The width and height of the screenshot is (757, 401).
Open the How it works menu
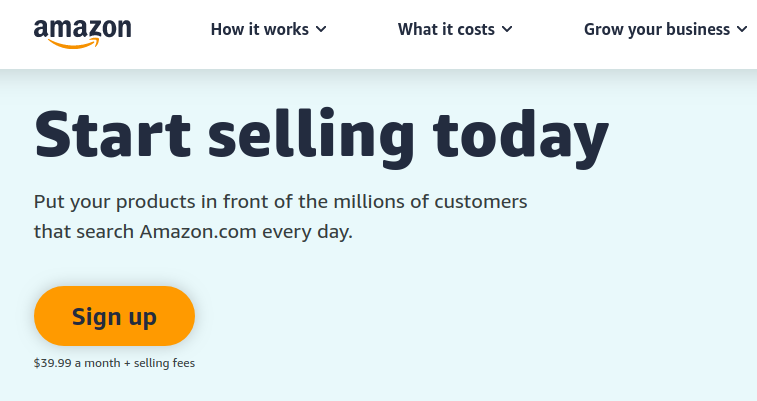[x=268, y=29]
